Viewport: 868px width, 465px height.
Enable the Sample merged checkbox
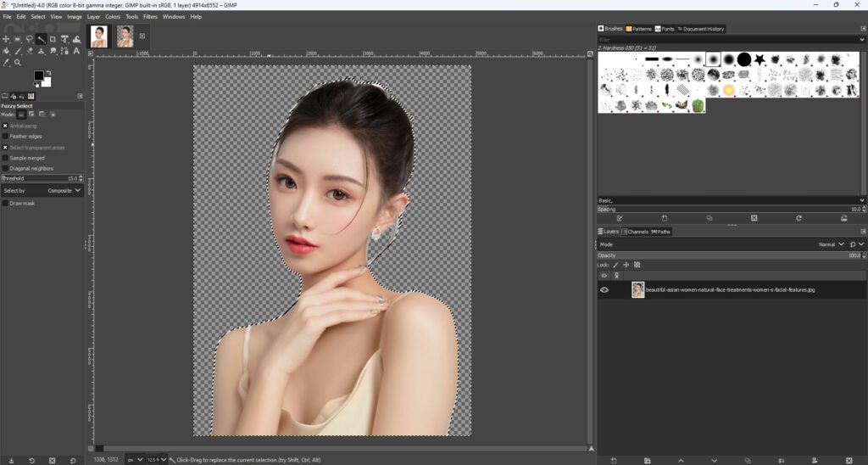click(6, 158)
